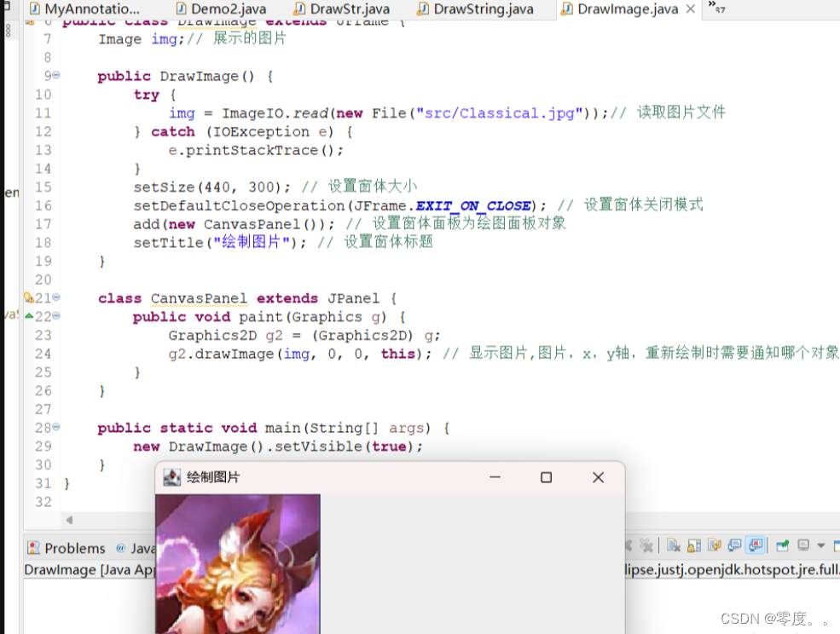Screen dimensions: 840x634
Task: Click the Problems view icon beside its label
Action: (32, 548)
